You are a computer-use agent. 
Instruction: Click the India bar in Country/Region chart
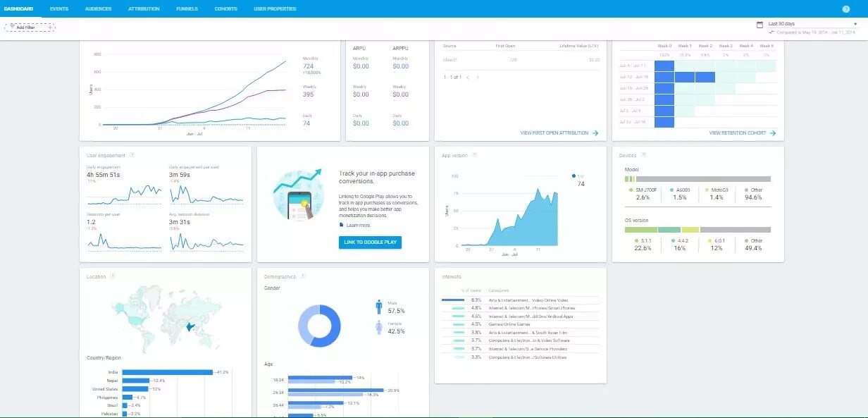(167, 372)
